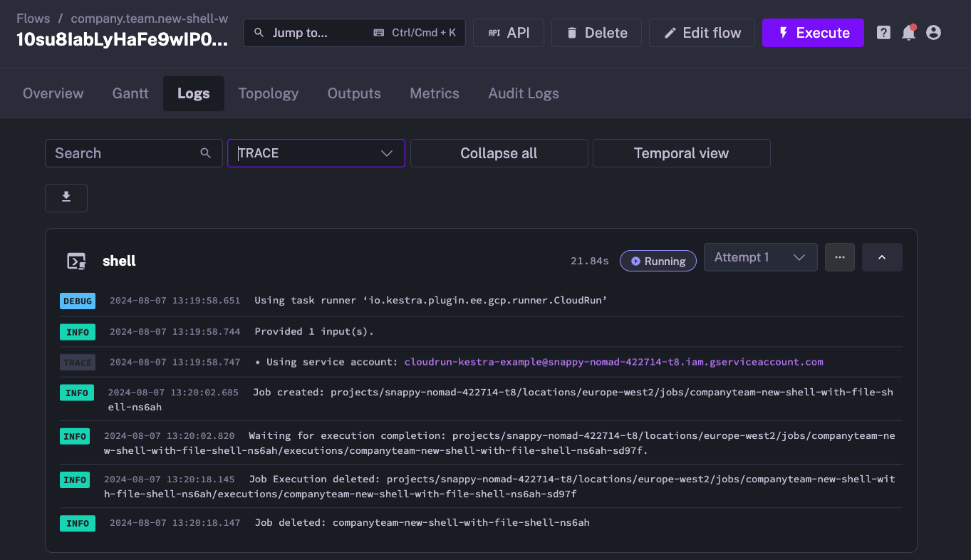The width and height of the screenshot is (971, 560).
Task: Open the notifications bell icon
Action: pyautogui.click(x=908, y=33)
